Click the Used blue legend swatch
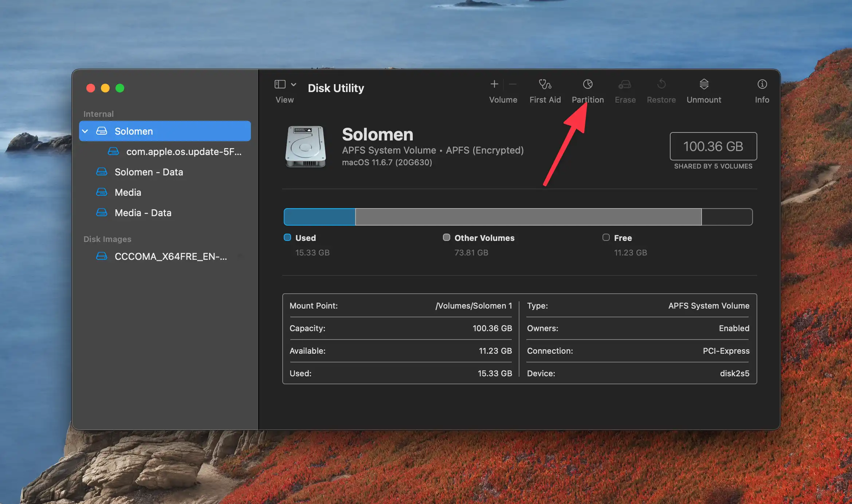Viewport: 852px width, 504px height. tap(287, 237)
